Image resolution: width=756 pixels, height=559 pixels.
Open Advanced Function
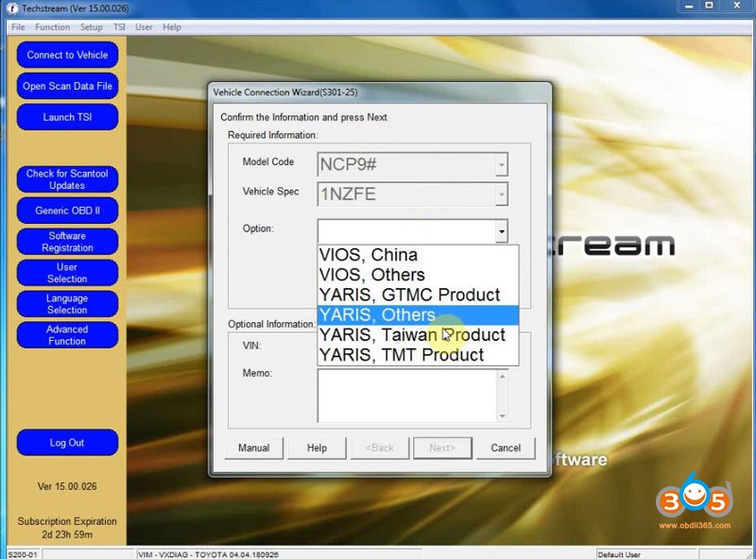pyautogui.click(x=67, y=335)
